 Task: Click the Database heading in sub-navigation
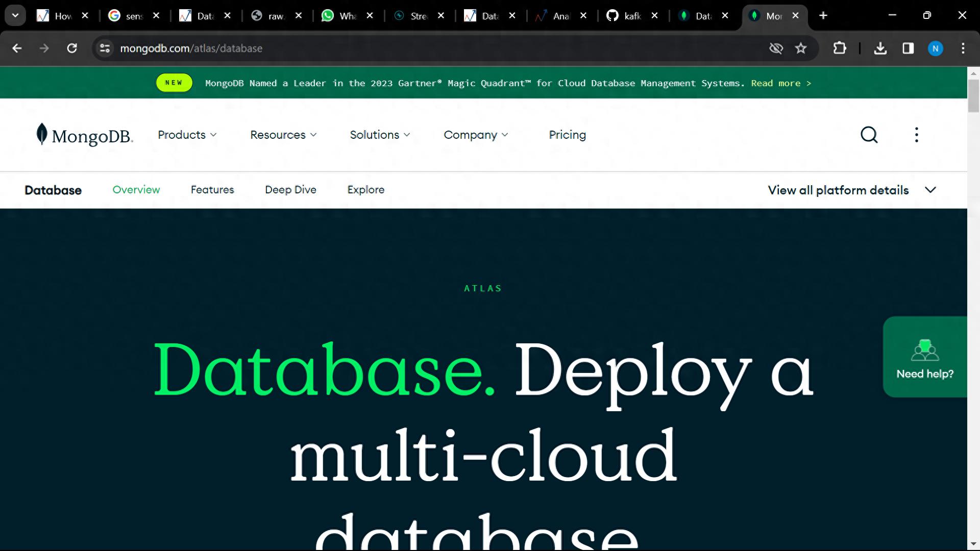tap(53, 190)
